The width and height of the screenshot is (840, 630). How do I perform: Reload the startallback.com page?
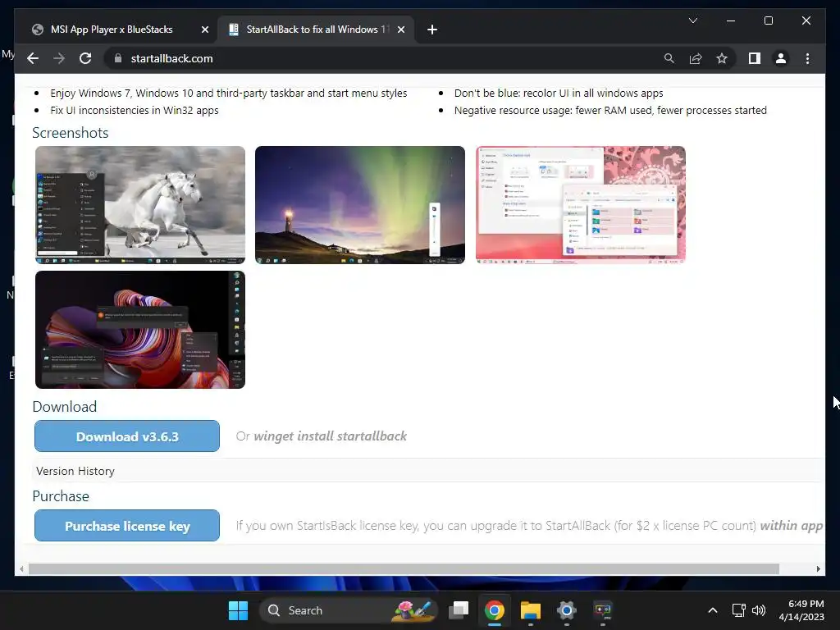coord(85,58)
